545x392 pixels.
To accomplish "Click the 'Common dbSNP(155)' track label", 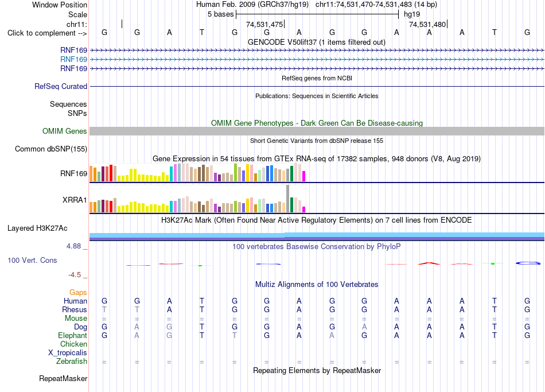I will click(51, 149).
